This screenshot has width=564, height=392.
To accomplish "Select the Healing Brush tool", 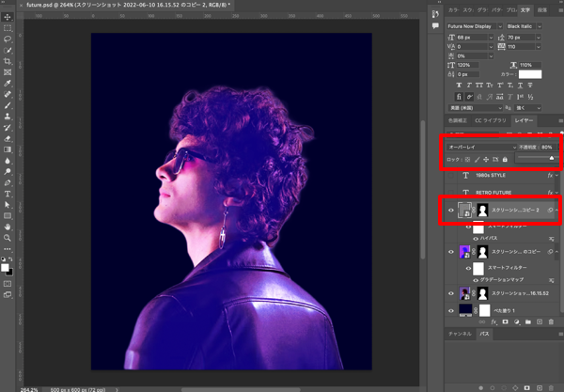I will [x=8, y=94].
